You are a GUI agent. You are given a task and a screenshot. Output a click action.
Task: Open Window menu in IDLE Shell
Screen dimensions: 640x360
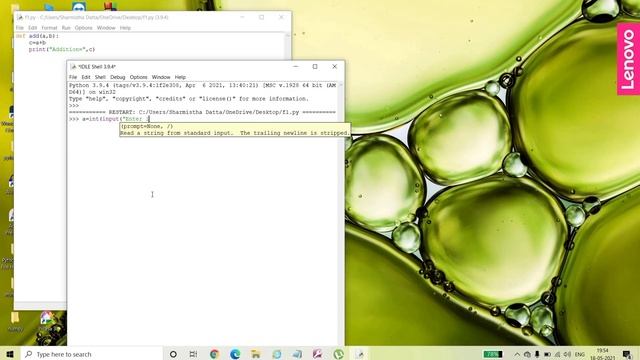161,77
